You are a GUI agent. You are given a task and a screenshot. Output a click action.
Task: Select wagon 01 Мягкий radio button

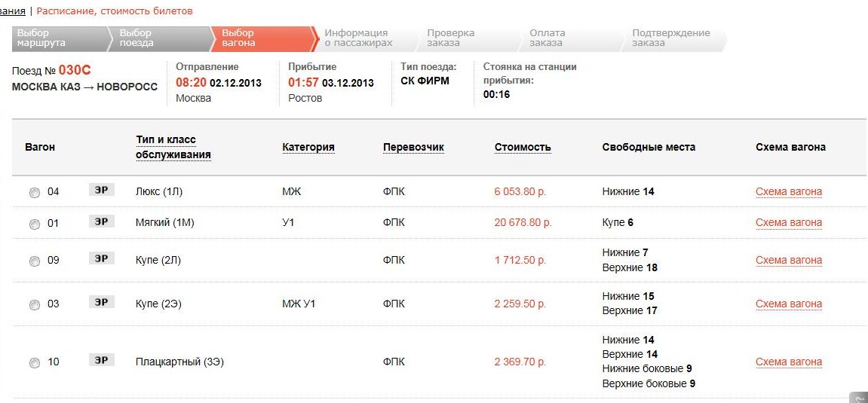tap(35, 224)
